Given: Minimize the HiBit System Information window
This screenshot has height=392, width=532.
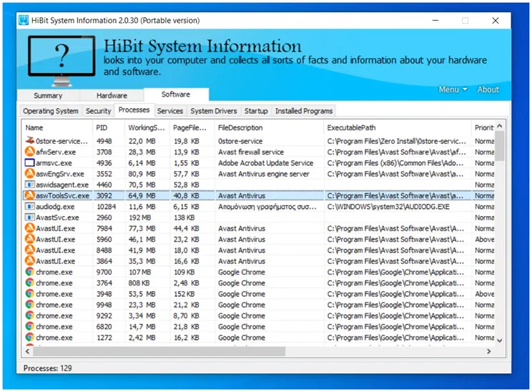Looking at the screenshot, I should (435, 20).
